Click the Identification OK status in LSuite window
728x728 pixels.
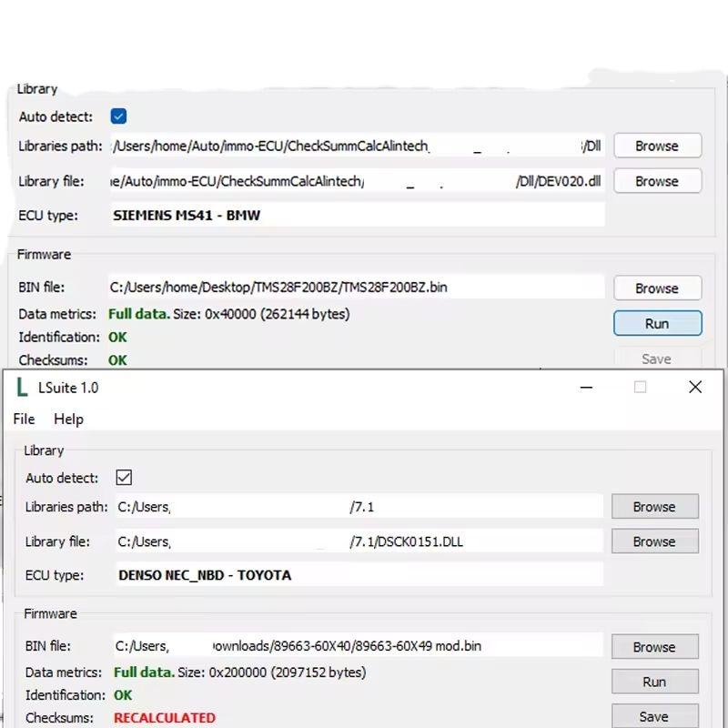point(123,695)
